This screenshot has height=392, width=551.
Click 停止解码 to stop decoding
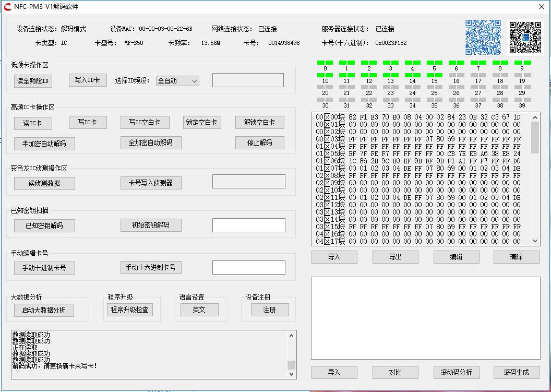point(259,142)
